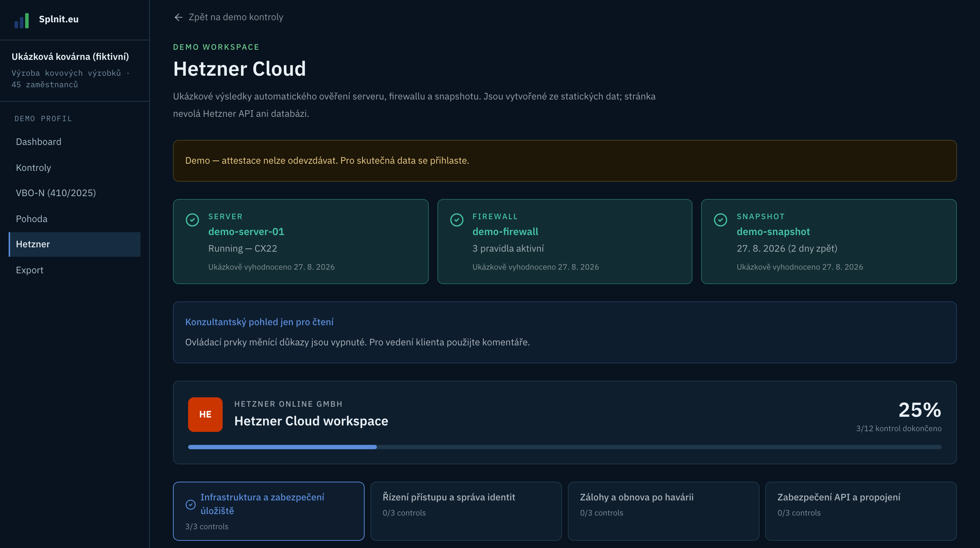Select Infrastruktura a zabezpečení úložiště tab
Viewport: 980px width, 548px height.
(x=268, y=511)
